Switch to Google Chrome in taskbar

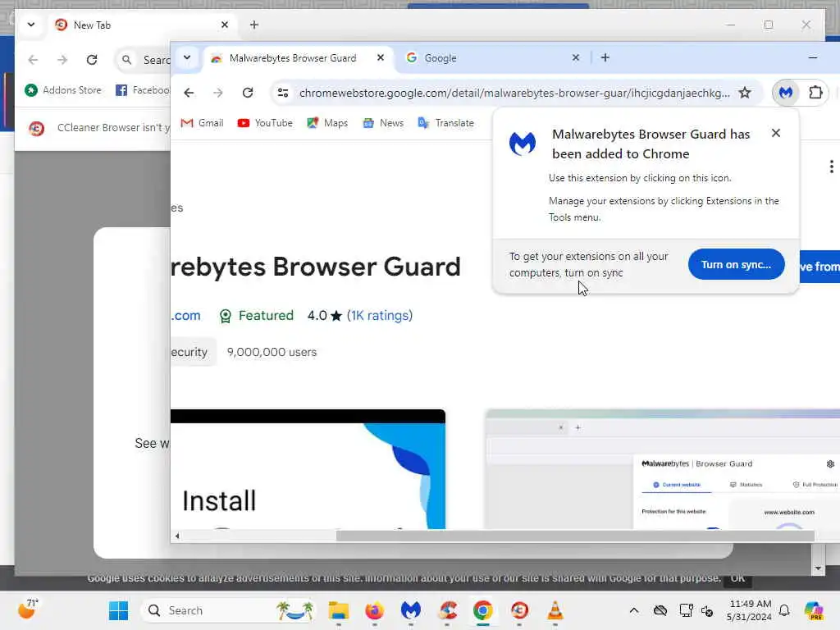(x=482, y=610)
